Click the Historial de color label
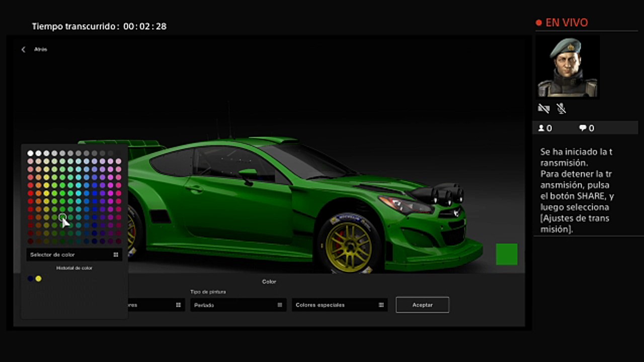Screen dimensions: 644x362 click(x=74, y=268)
